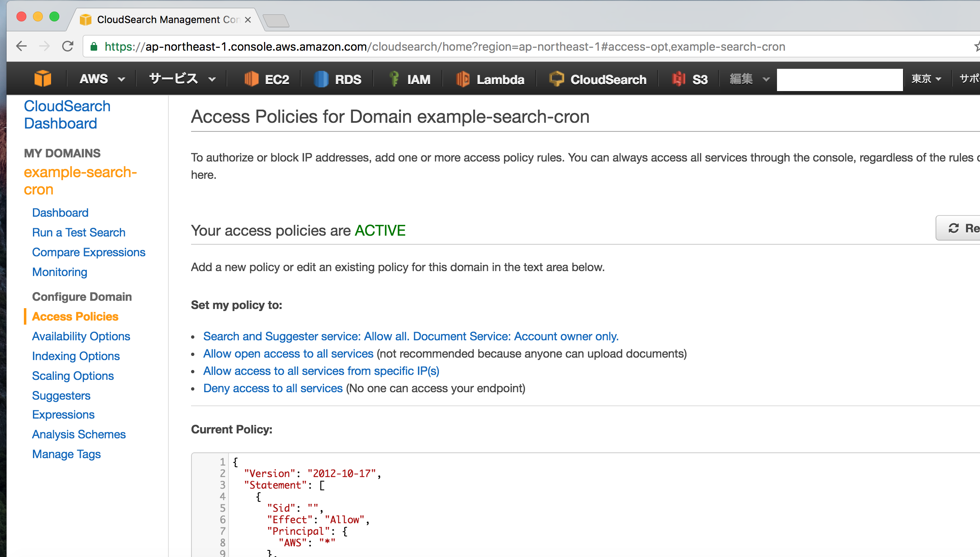Image resolution: width=980 pixels, height=557 pixels.
Task: Open a new browser tab
Action: [276, 21]
